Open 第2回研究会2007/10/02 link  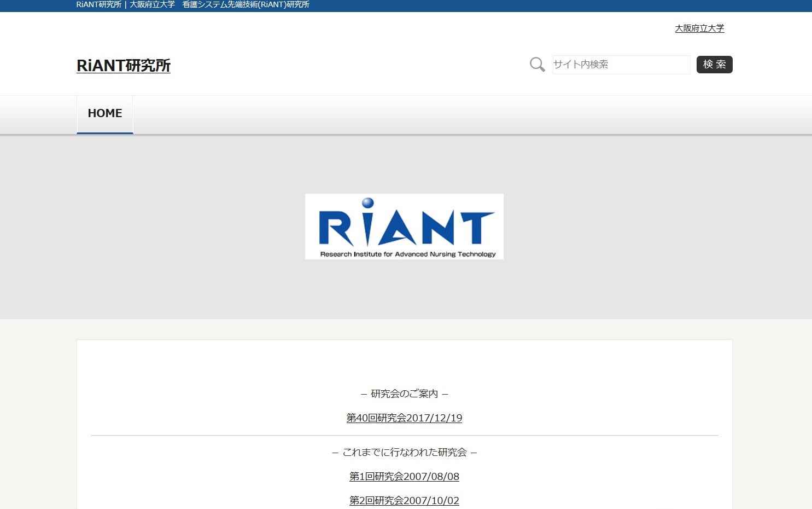(404, 501)
